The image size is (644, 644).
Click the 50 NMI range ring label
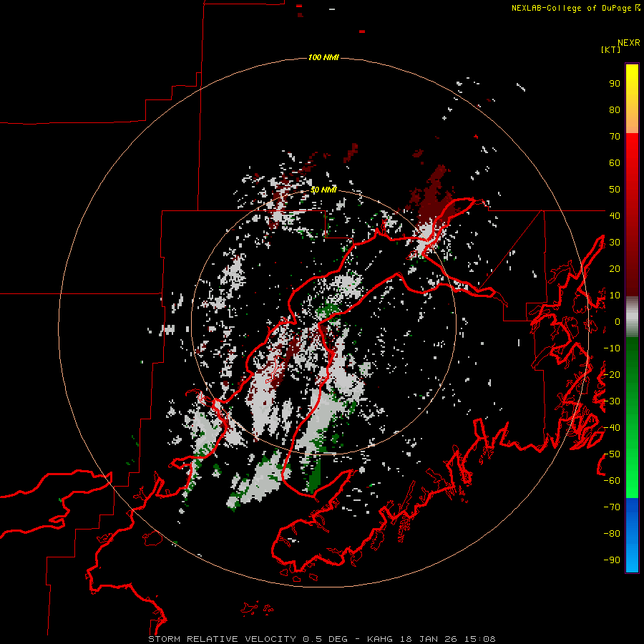(323, 190)
